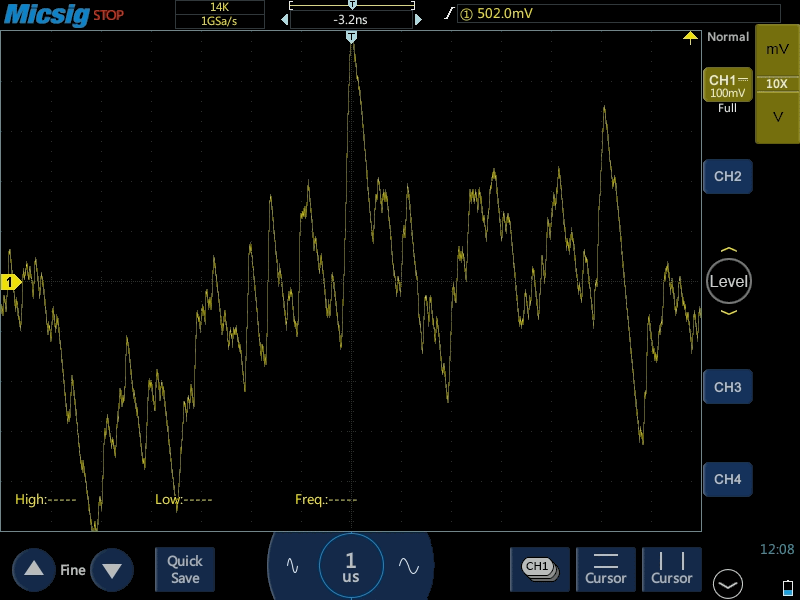Screen dimensions: 800x600
Task: Select the V scale option
Action: coord(777,117)
